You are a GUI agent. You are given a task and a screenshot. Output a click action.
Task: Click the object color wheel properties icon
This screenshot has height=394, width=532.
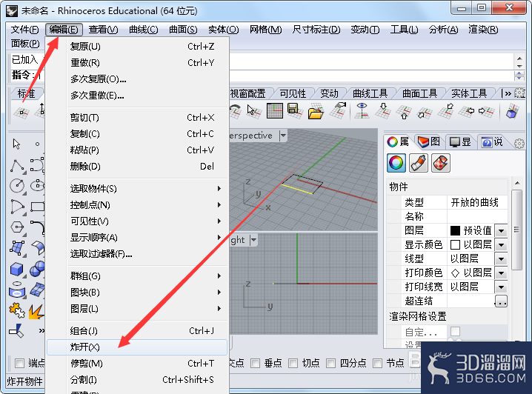point(396,163)
